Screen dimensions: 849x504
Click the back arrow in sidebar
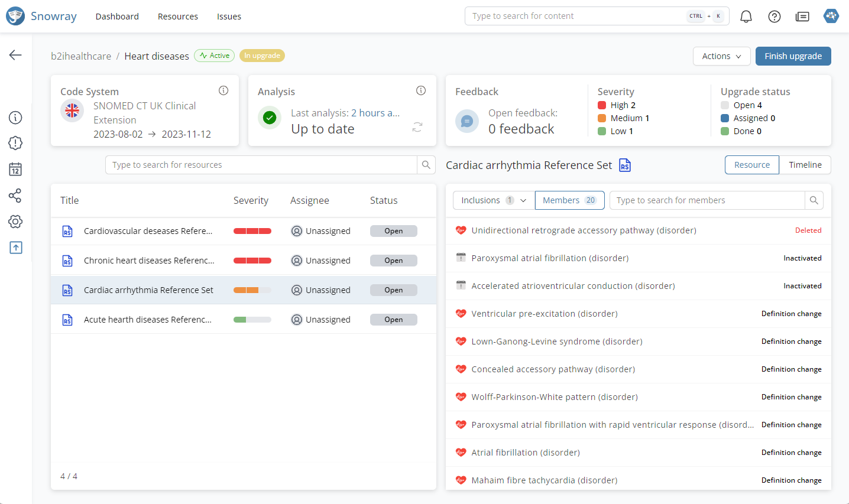pyautogui.click(x=15, y=55)
